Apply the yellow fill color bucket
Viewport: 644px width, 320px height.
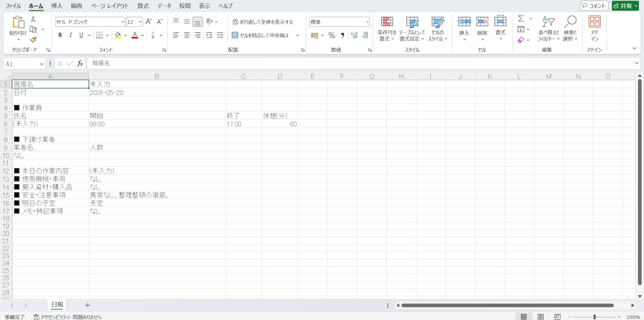[118, 35]
